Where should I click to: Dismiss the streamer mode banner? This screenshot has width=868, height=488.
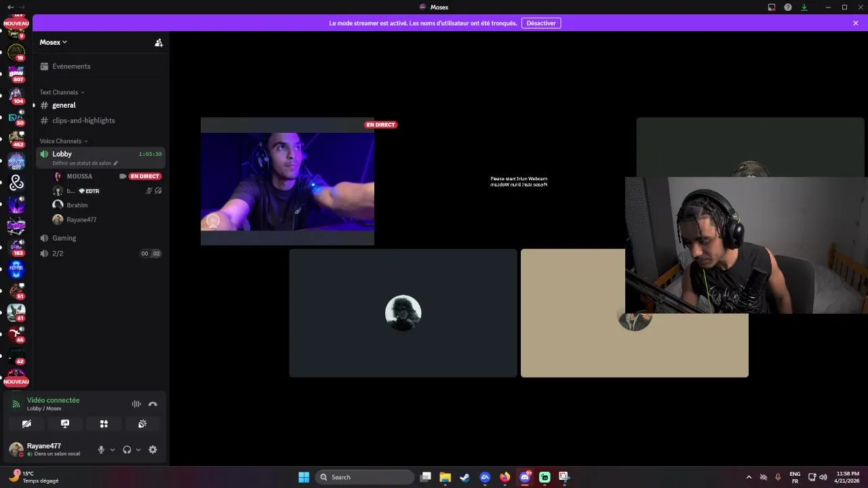(x=856, y=23)
